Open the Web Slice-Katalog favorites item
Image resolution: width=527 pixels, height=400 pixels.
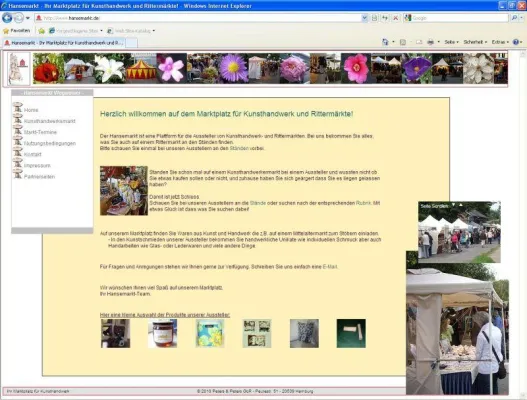click(131, 31)
